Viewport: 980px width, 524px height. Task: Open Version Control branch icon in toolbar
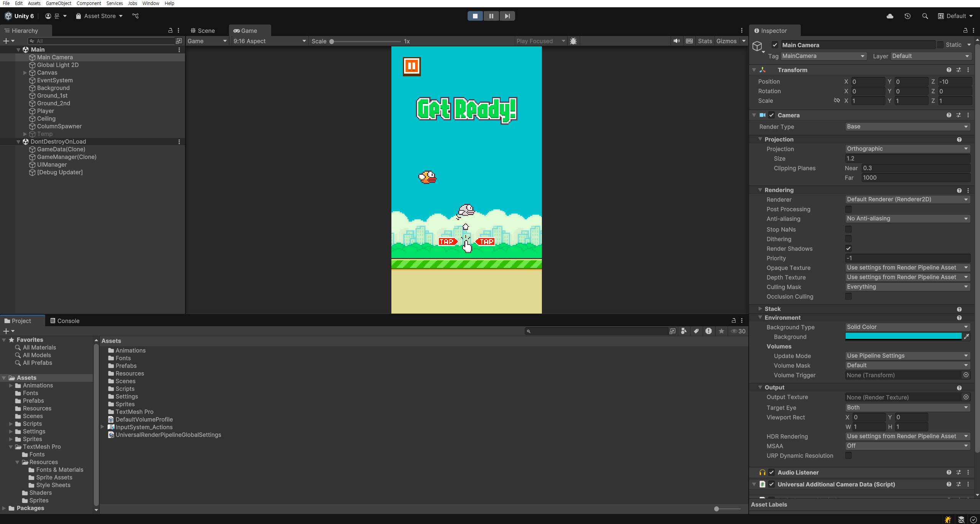coord(136,16)
